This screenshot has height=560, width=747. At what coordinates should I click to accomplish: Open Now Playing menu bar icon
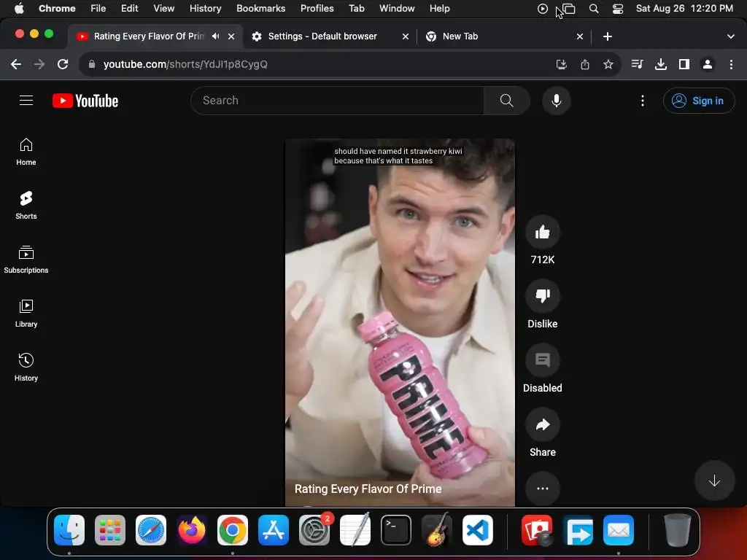point(543,9)
